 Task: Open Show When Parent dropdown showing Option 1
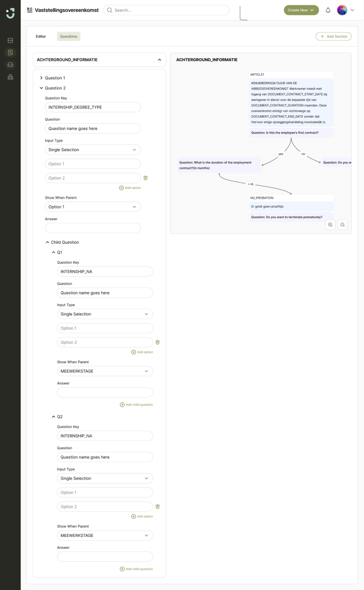[x=93, y=207]
